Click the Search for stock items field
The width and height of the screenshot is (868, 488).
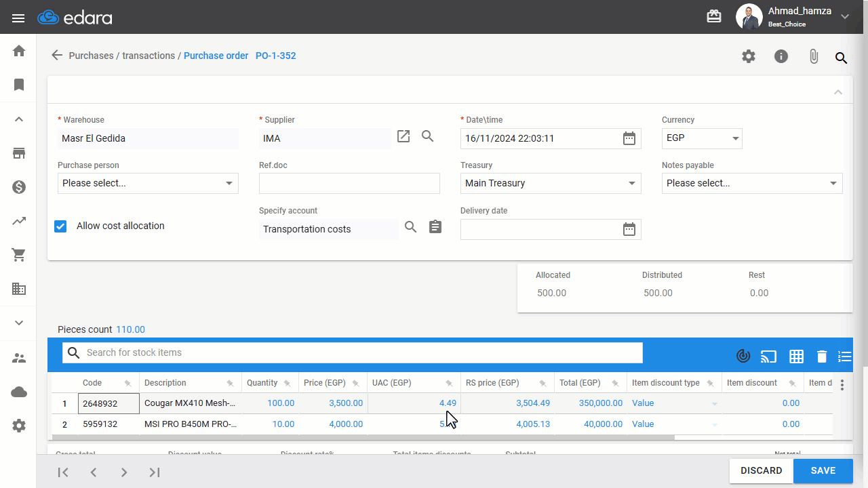pos(353,352)
